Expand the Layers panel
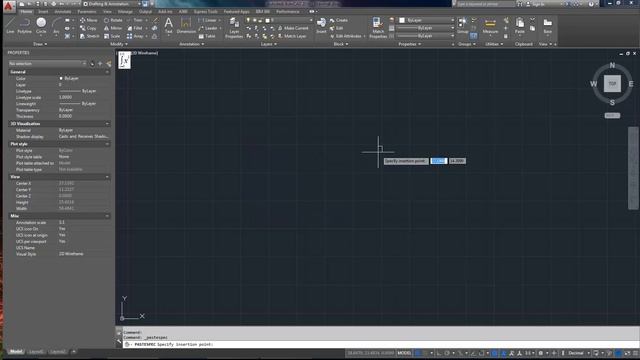The image size is (640, 360). (x=269, y=44)
